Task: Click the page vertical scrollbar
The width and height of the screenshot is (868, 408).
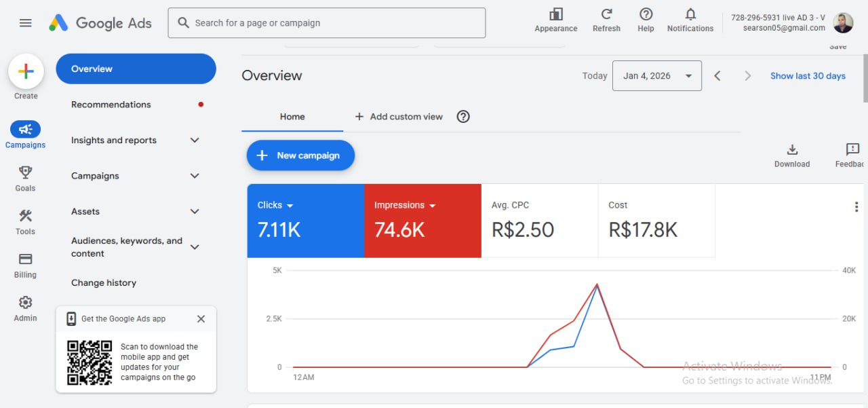Action: [865, 78]
